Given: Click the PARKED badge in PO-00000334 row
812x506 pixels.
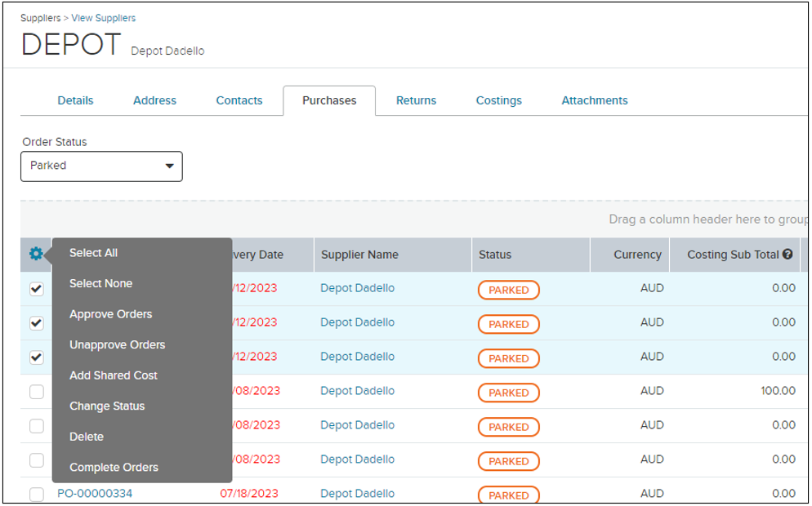Looking at the screenshot, I should pos(509,494).
